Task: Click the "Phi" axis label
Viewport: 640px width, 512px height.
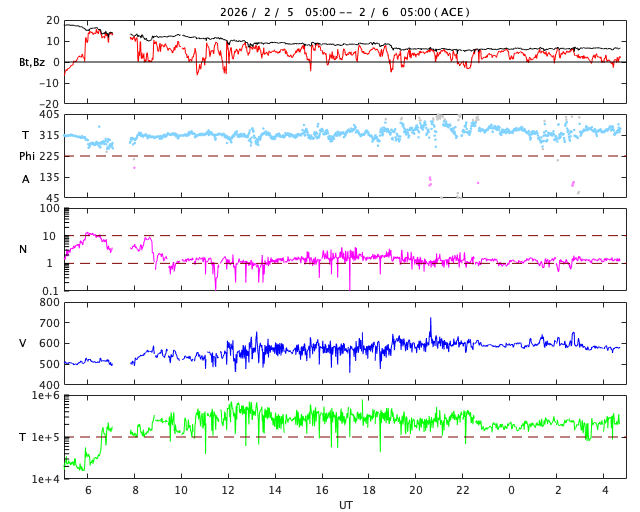Action: 28,156
